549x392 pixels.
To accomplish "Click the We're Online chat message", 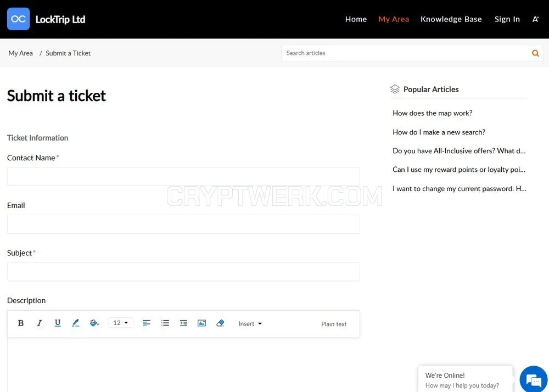I will click(x=466, y=380).
